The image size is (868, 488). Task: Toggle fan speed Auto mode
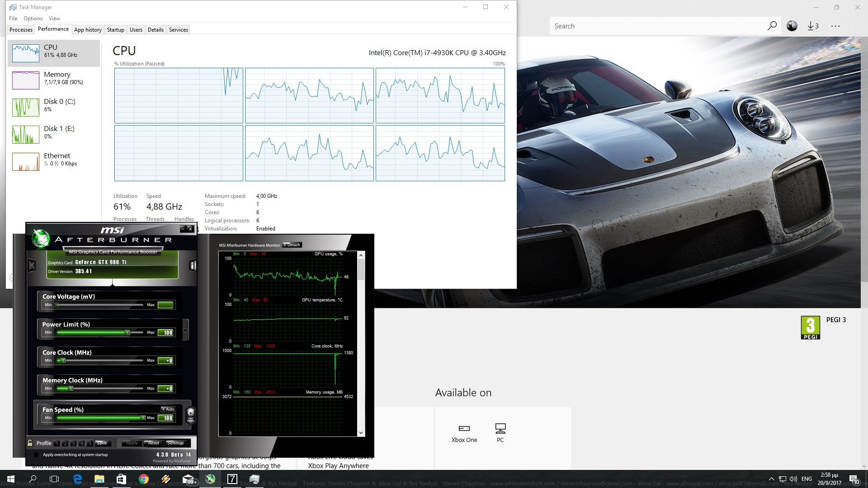(x=168, y=409)
